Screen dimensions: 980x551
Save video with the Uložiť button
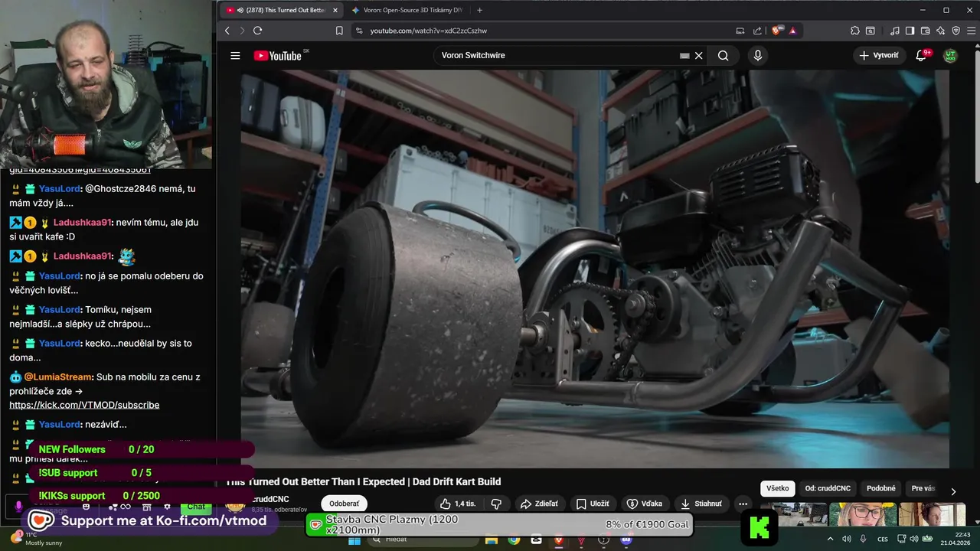click(593, 504)
